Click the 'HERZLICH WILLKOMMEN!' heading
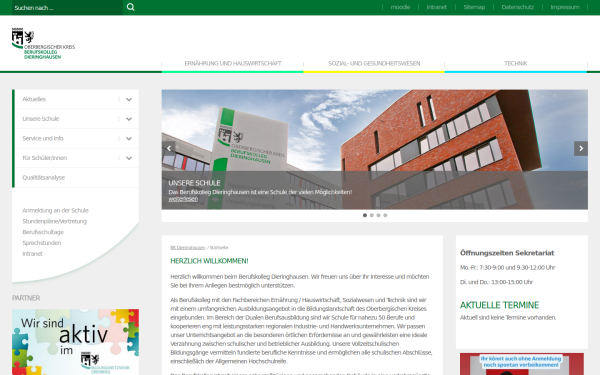Image resolution: width=600 pixels, height=375 pixels. pyautogui.click(x=209, y=261)
